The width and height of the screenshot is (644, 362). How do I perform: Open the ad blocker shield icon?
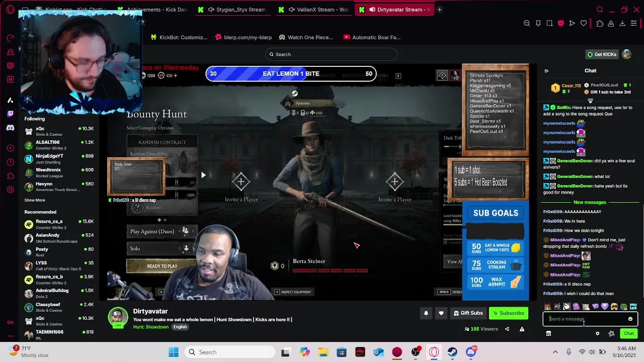pyautogui.click(x=561, y=23)
